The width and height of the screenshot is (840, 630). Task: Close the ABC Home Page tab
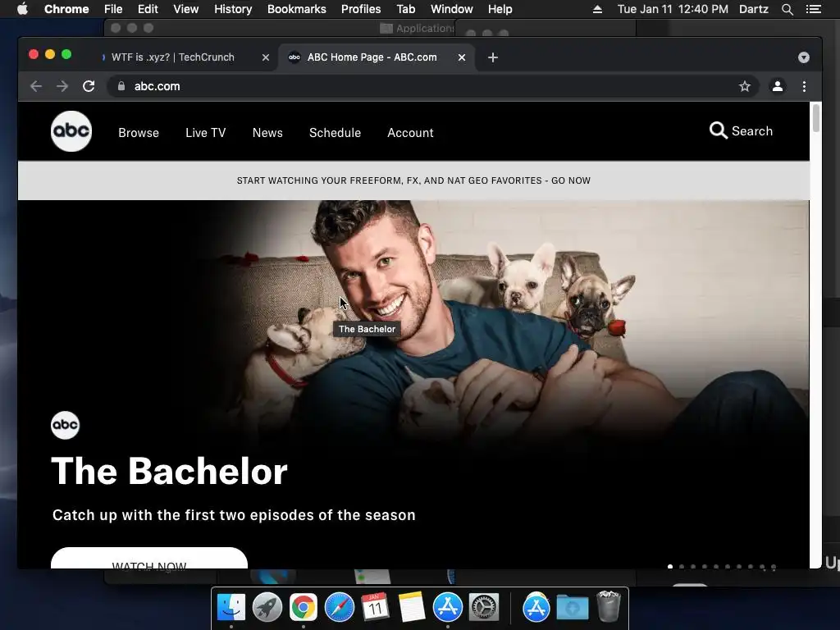(x=462, y=57)
